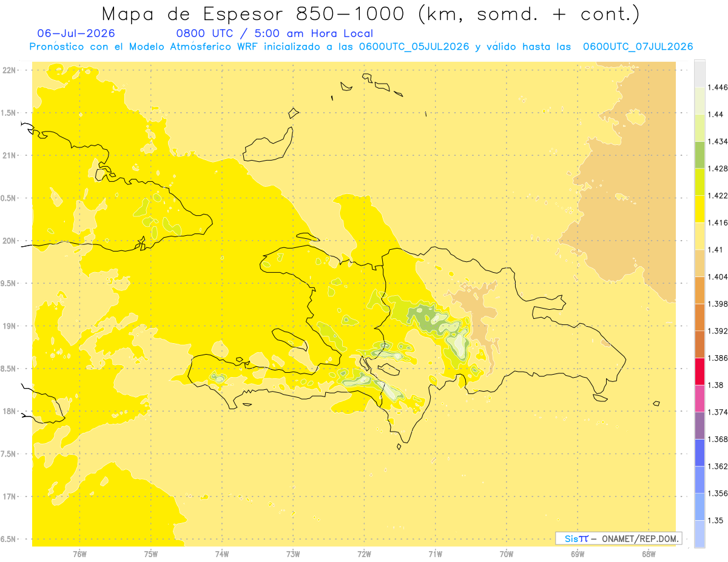The image size is (728, 562).
Task: Select the date text '06-Jul-2026'
Action: point(76,33)
